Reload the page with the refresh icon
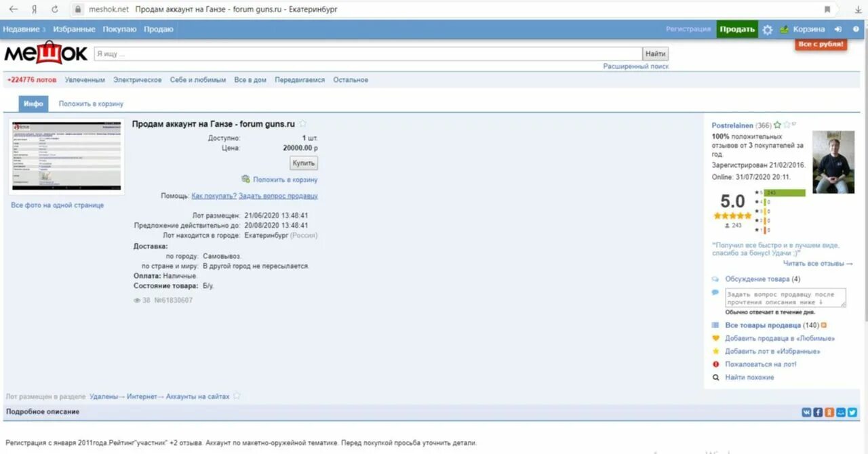Viewport: 868px width, 454px height. coord(54,9)
